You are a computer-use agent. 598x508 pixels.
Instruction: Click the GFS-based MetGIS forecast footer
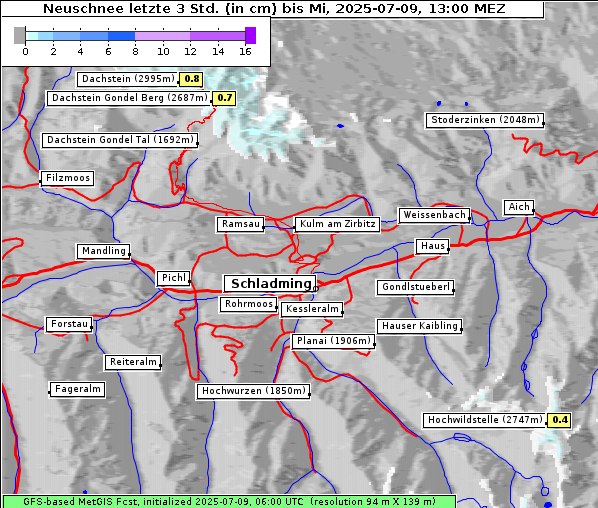pyautogui.click(x=229, y=502)
